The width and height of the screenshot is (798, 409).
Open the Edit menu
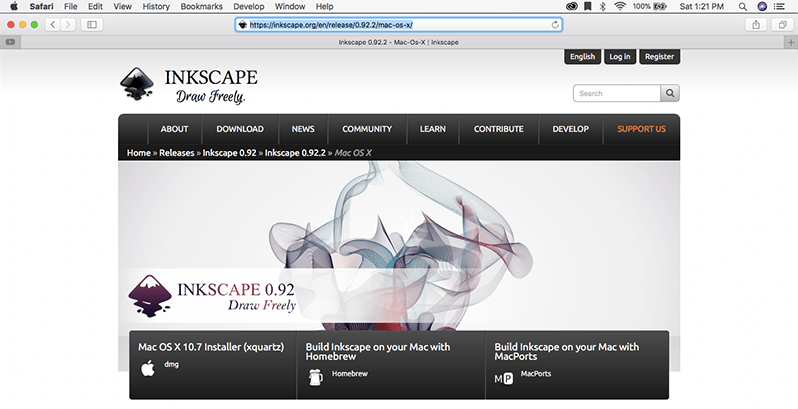(x=95, y=7)
